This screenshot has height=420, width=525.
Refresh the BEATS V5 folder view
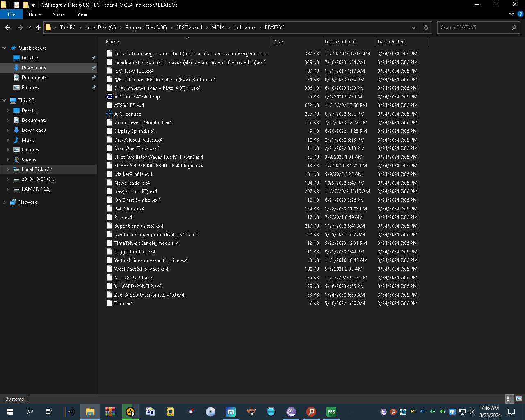426,27
